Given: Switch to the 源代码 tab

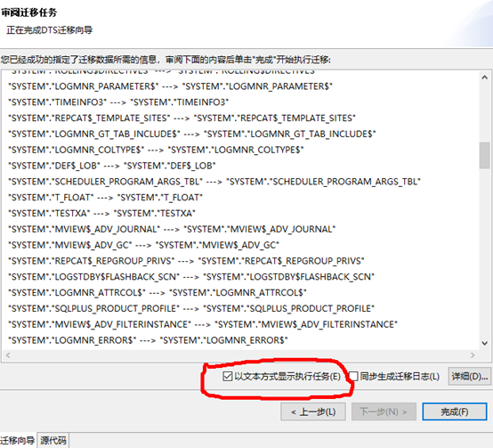Looking at the screenshot, I should point(53,440).
